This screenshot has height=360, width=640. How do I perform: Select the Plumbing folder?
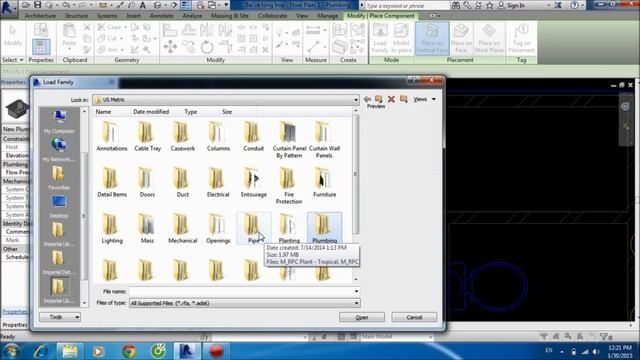click(x=324, y=229)
